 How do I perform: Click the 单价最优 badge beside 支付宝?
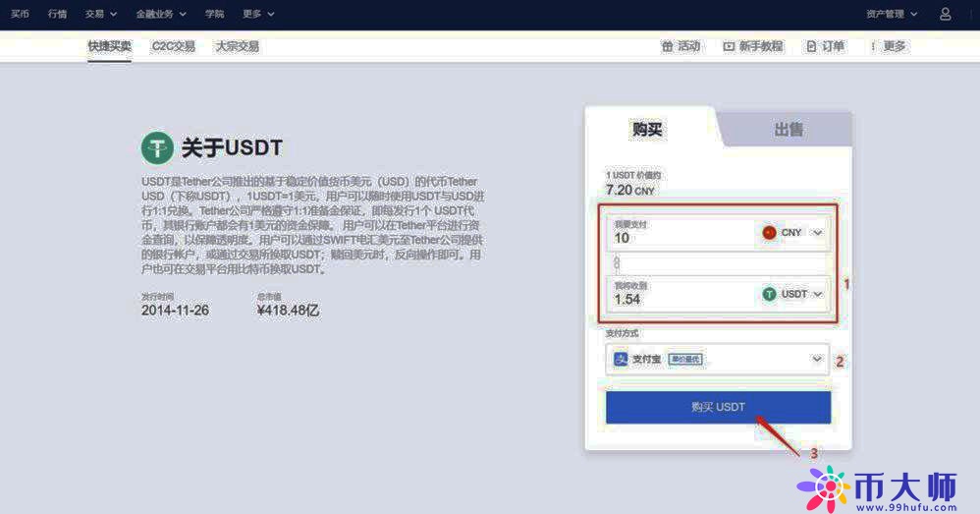[685, 359]
